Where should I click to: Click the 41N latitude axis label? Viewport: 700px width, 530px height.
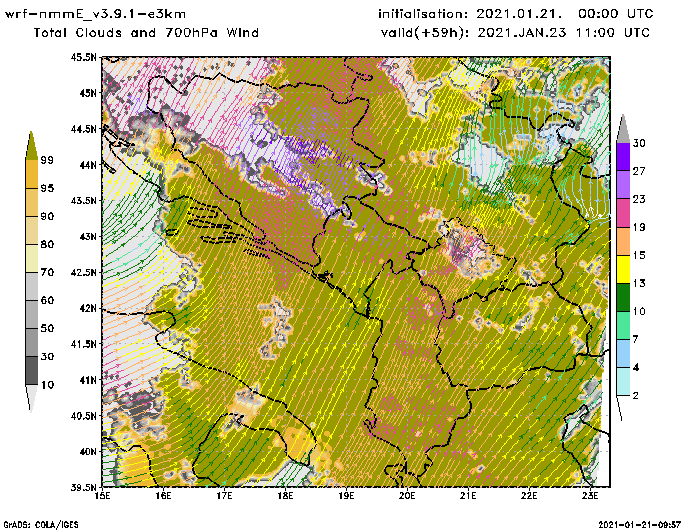(x=88, y=380)
